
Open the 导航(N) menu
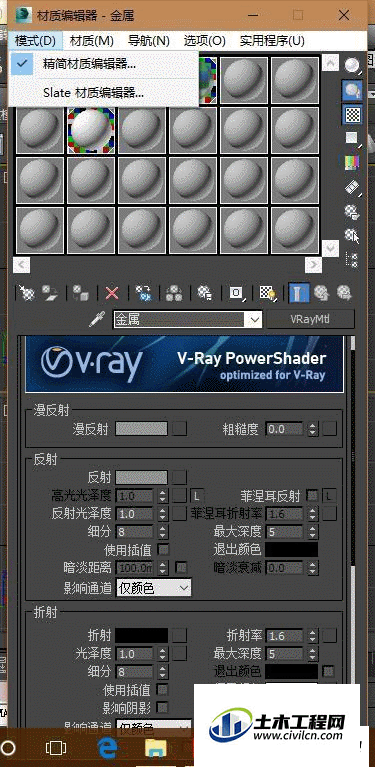[149, 41]
